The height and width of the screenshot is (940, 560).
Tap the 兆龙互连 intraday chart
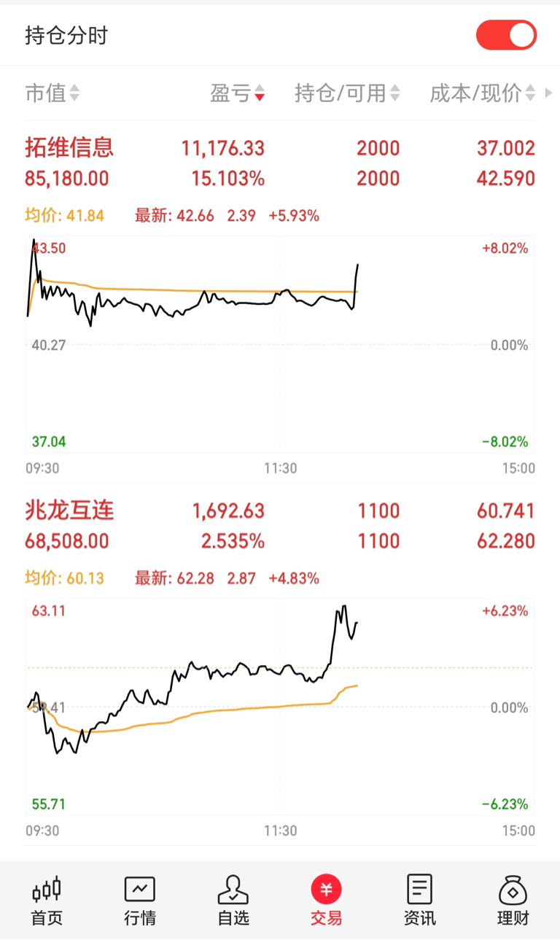pyautogui.click(x=280, y=707)
